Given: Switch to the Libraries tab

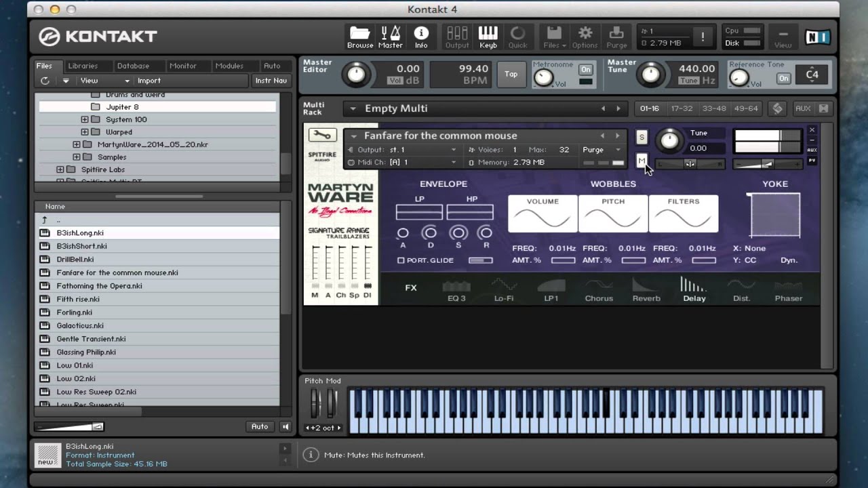Looking at the screenshot, I should click(x=83, y=66).
